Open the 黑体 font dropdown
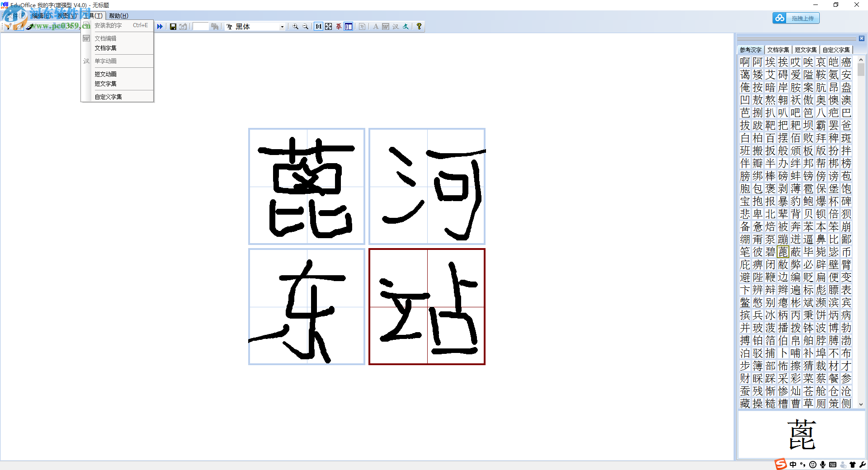The height and width of the screenshot is (470, 868). pyautogui.click(x=282, y=27)
